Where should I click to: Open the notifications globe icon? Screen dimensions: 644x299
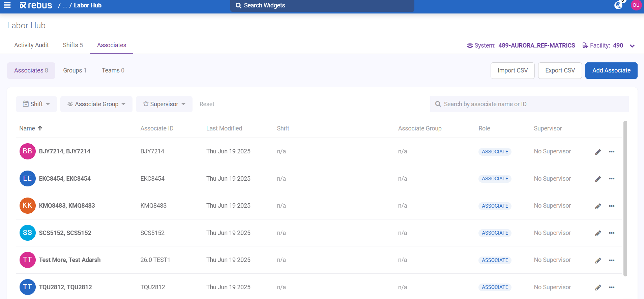[618, 5]
